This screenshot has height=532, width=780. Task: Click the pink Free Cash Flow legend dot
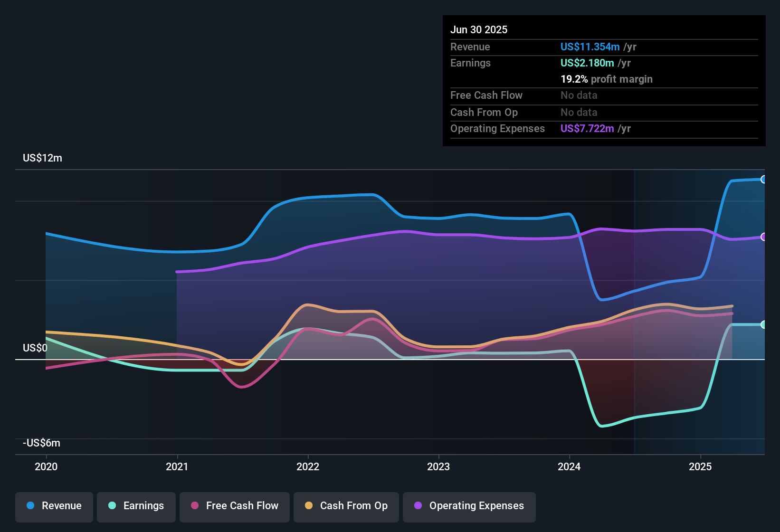[195, 505]
